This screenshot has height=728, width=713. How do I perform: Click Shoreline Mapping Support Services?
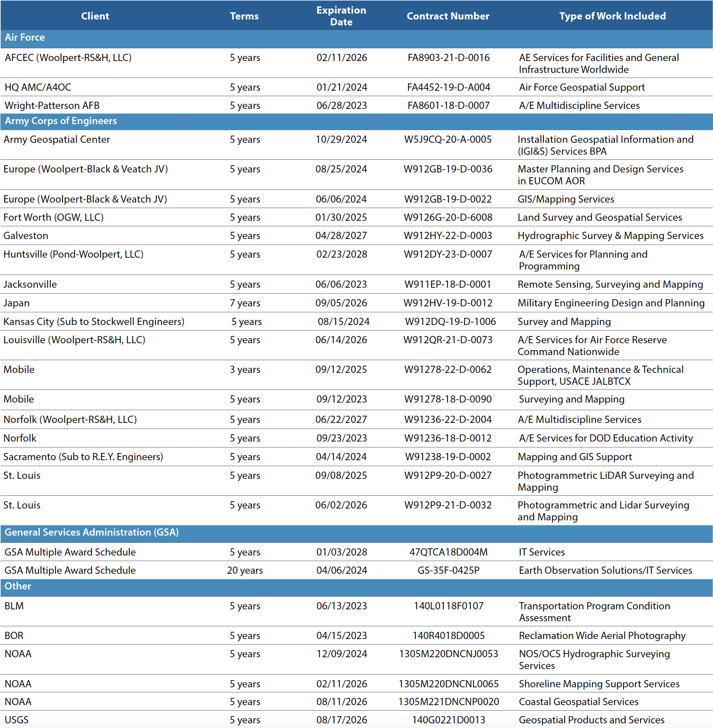(x=599, y=684)
